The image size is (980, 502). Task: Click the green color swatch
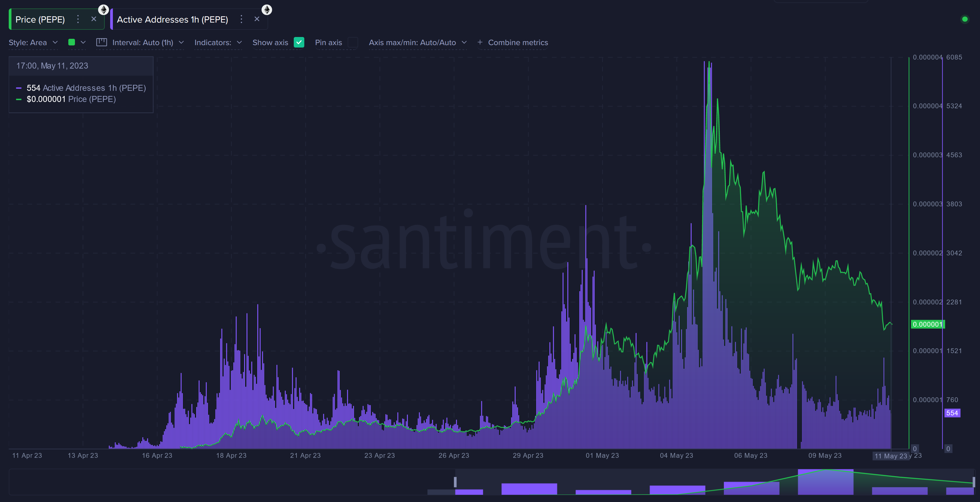tap(72, 42)
